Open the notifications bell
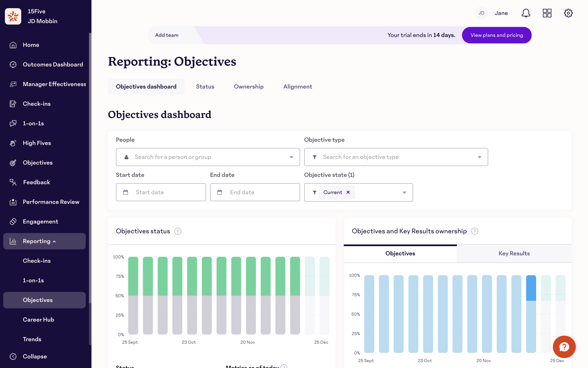 click(526, 13)
